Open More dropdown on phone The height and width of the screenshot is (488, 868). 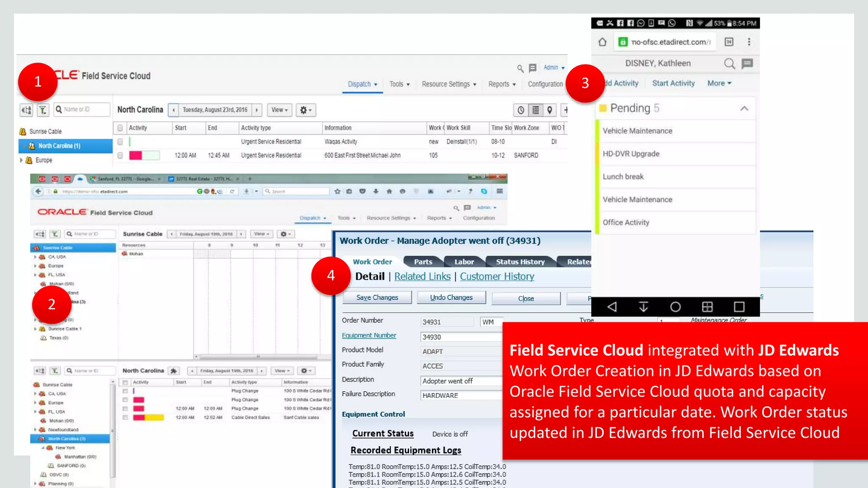719,83
